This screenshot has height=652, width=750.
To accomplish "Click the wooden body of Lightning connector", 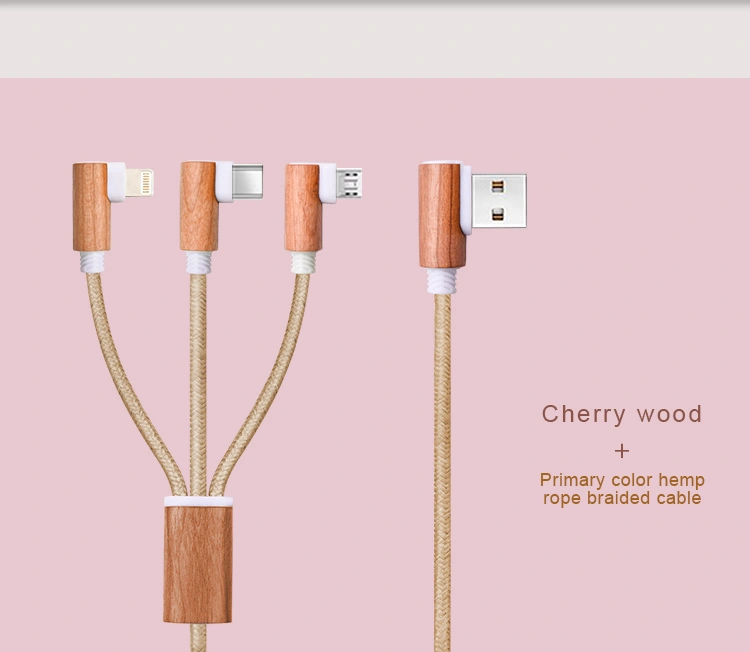I will (x=91, y=207).
